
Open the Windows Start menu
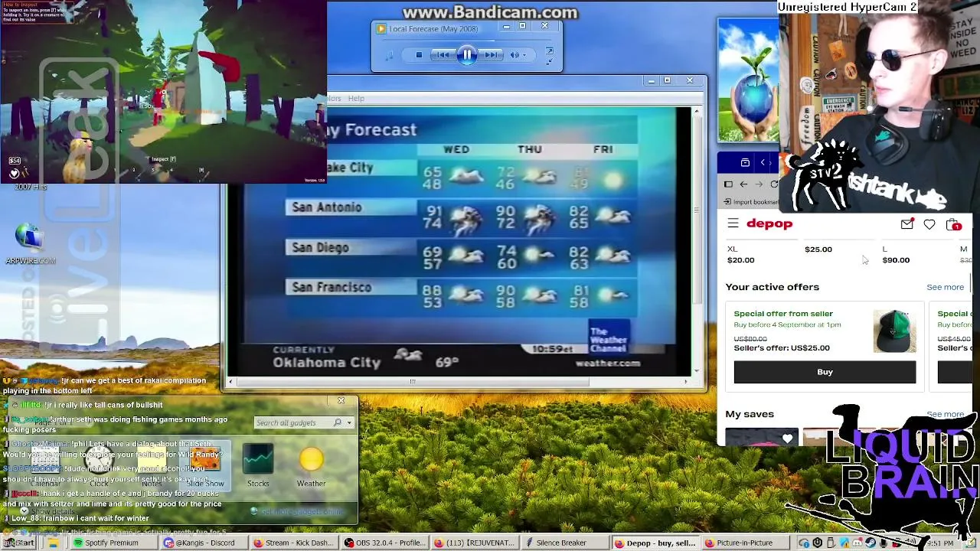[x=18, y=543]
